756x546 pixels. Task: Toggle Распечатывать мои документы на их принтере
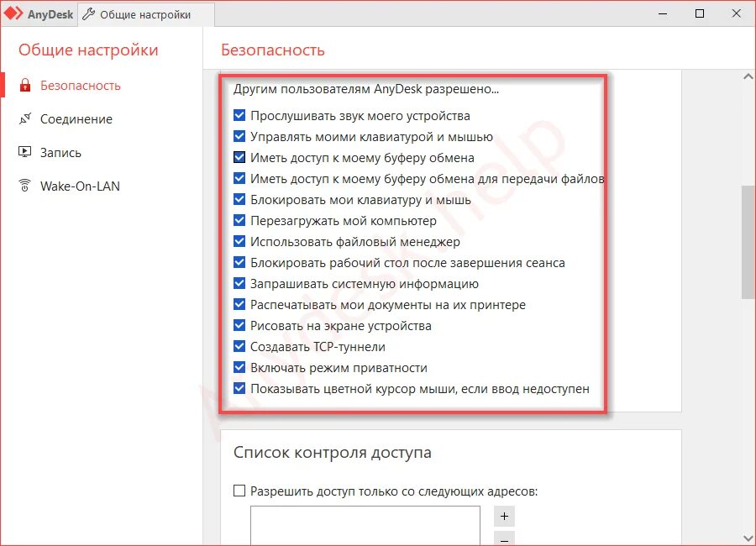tap(239, 304)
